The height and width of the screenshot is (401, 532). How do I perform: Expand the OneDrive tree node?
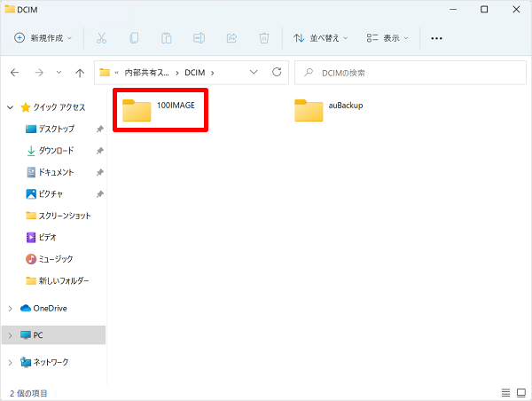click(x=10, y=309)
